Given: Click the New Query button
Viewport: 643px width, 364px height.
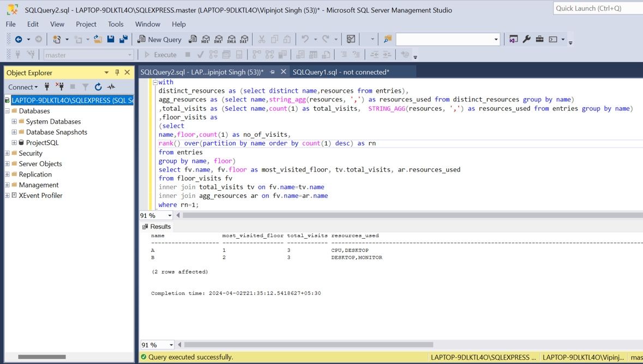Looking at the screenshot, I should pyautogui.click(x=159, y=39).
